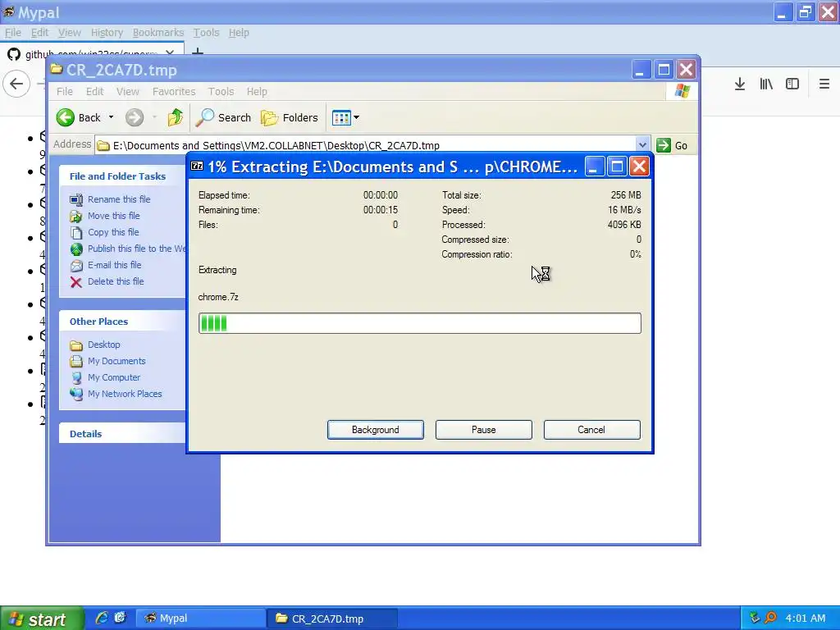Image resolution: width=840 pixels, height=630 pixels.
Task: Toggle Mypal sidebar icon
Action: point(792,84)
